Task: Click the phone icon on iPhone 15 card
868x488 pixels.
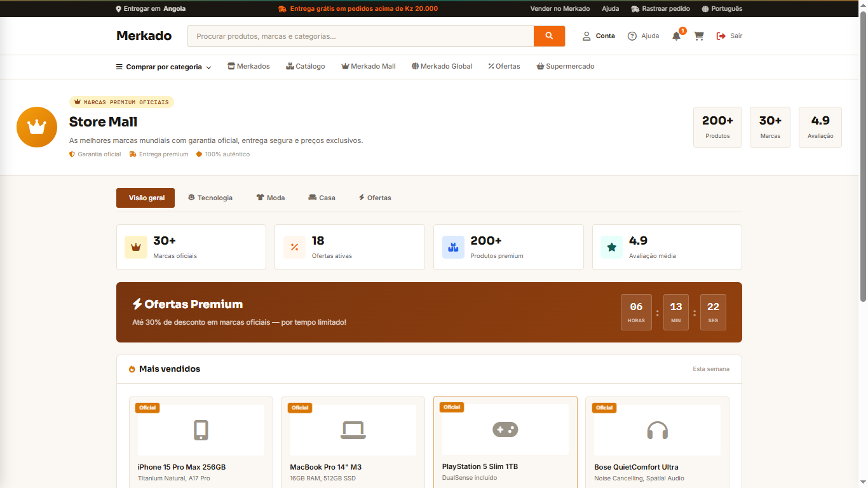Action: [201, 430]
